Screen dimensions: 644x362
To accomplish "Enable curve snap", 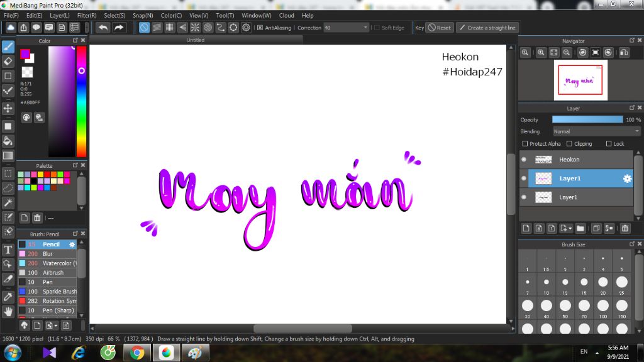I will [221, 28].
